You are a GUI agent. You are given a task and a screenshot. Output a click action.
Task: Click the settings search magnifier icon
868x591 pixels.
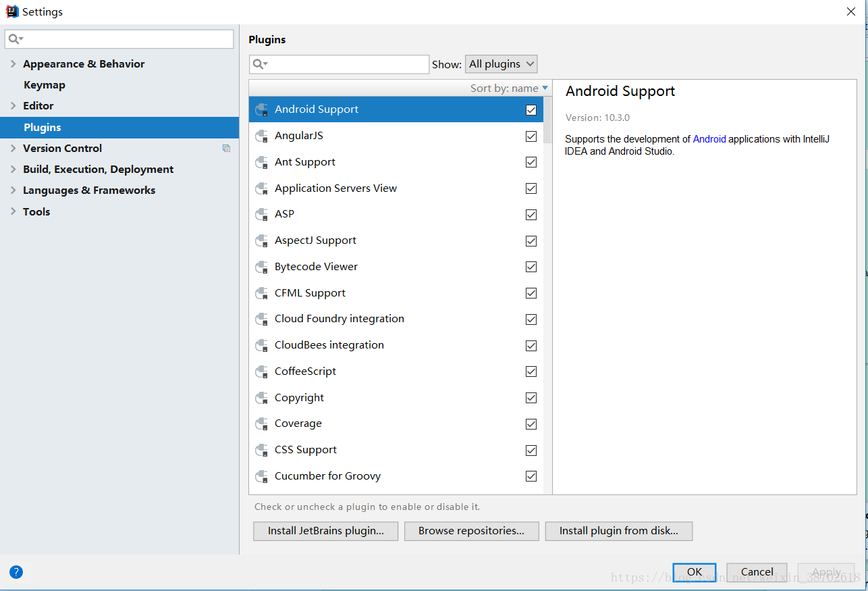click(16, 39)
